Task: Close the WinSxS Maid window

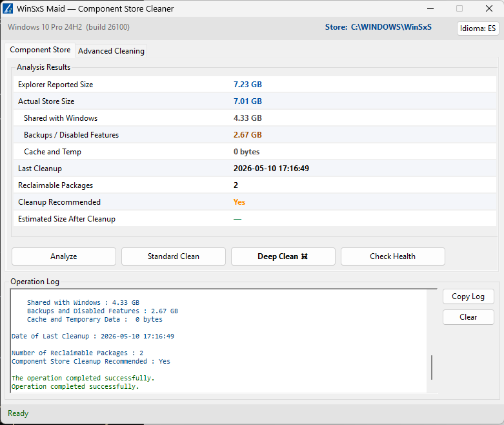Action: coord(489,8)
